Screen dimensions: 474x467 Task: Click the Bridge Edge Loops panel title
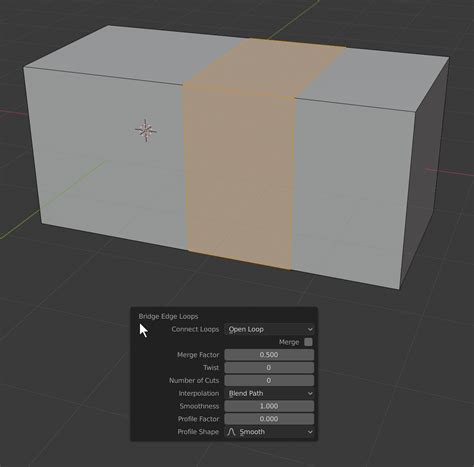[x=168, y=316]
